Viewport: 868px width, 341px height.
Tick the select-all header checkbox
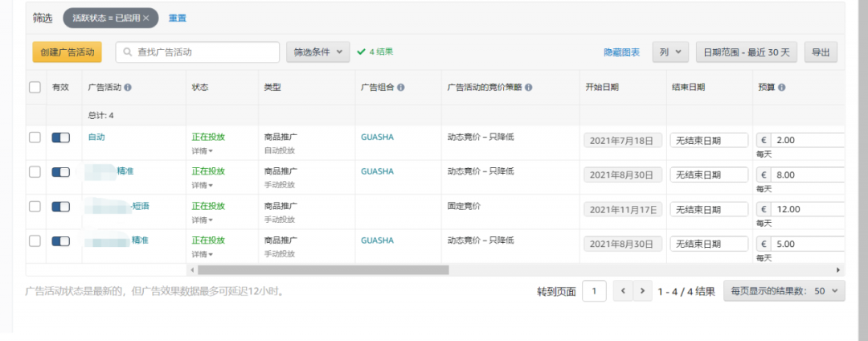[35, 87]
